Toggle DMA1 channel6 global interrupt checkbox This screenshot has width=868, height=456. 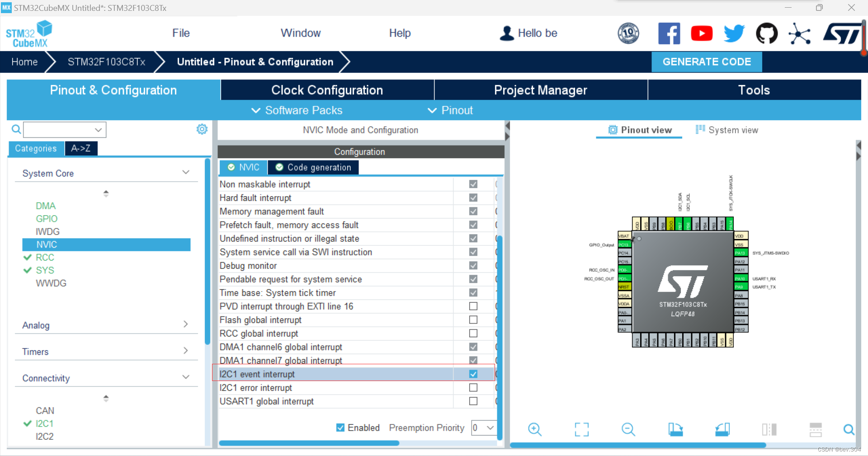pyautogui.click(x=473, y=347)
